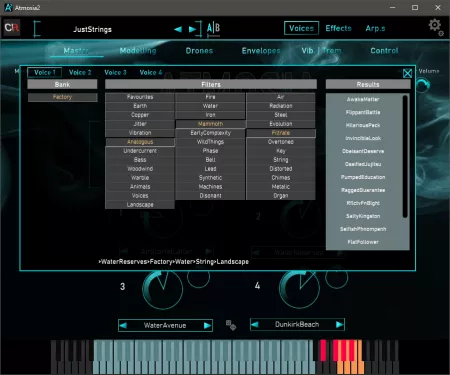This screenshot has height=375, width=450.
Task: Switch to the Effects page
Action: [338, 28]
